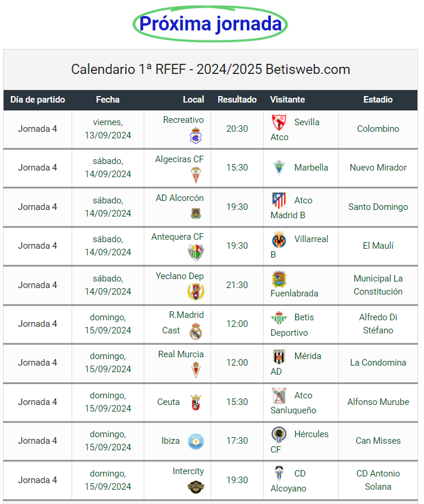This screenshot has height=504, width=424.
Task: Click the Recreativo club crest
Action: [x=196, y=135]
